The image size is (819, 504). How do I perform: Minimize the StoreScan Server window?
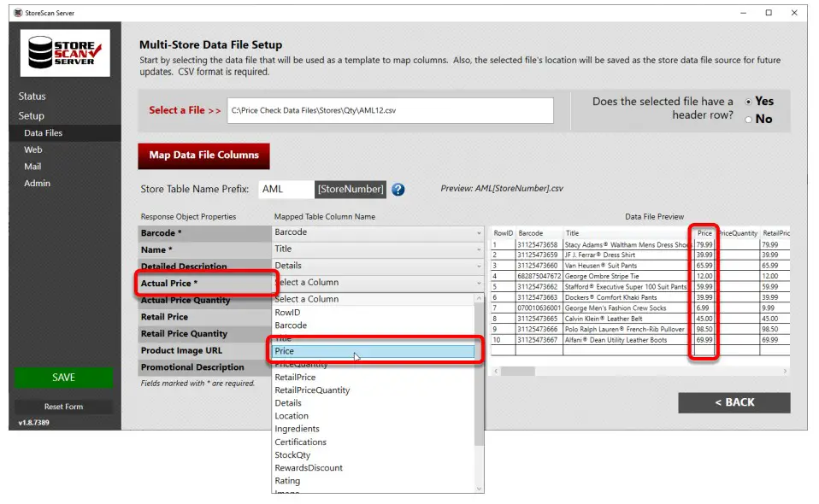743,13
